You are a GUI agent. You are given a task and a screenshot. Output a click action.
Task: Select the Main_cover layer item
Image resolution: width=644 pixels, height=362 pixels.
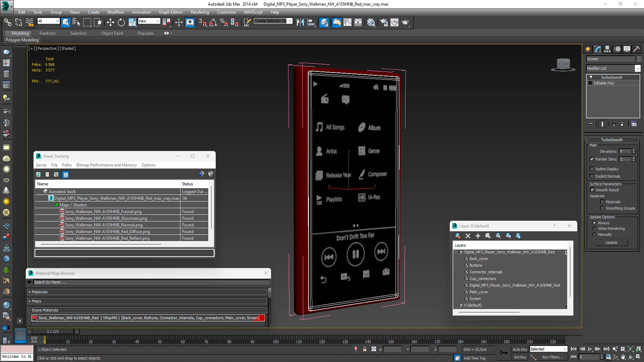[x=478, y=292]
